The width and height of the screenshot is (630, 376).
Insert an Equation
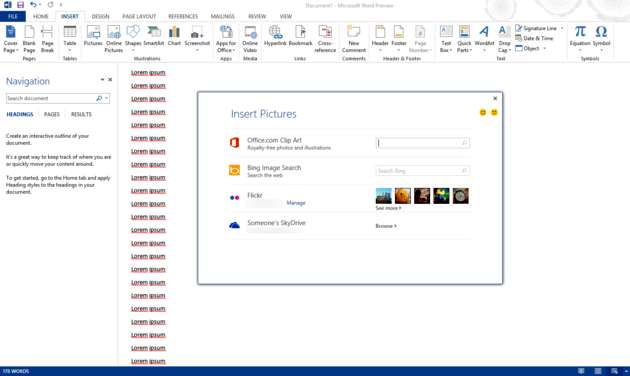pyautogui.click(x=580, y=39)
